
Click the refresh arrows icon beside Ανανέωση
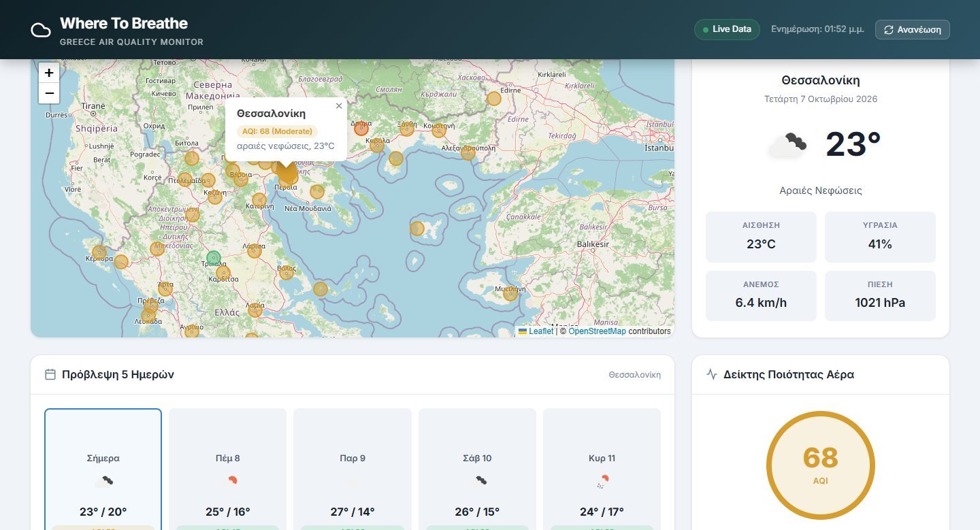889,30
